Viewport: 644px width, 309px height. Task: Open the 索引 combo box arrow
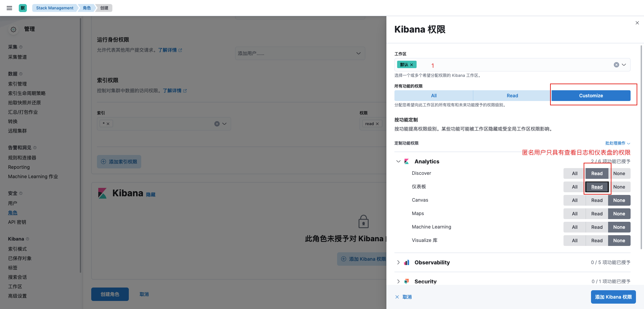[x=224, y=124]
